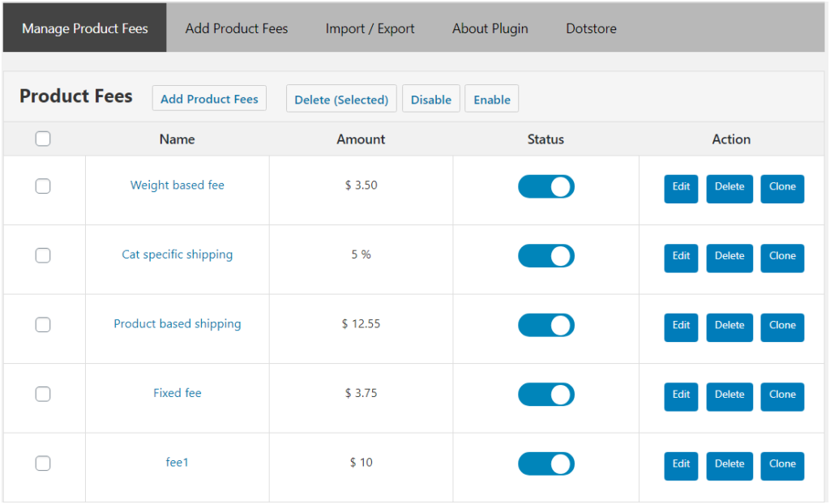Image resolution: width=830 pixels, height=504 pixels.
Task: Clone the fee1 entry
Action: click(x=781, y=465)
